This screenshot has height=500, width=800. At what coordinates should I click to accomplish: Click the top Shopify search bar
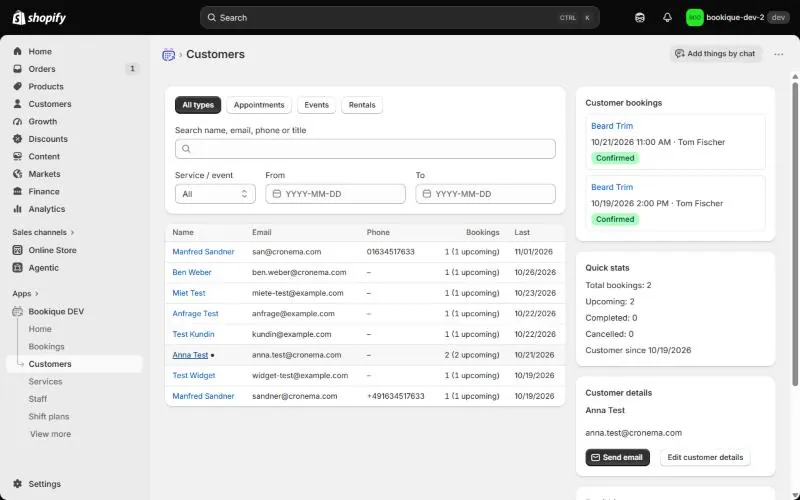pos(399,18)
